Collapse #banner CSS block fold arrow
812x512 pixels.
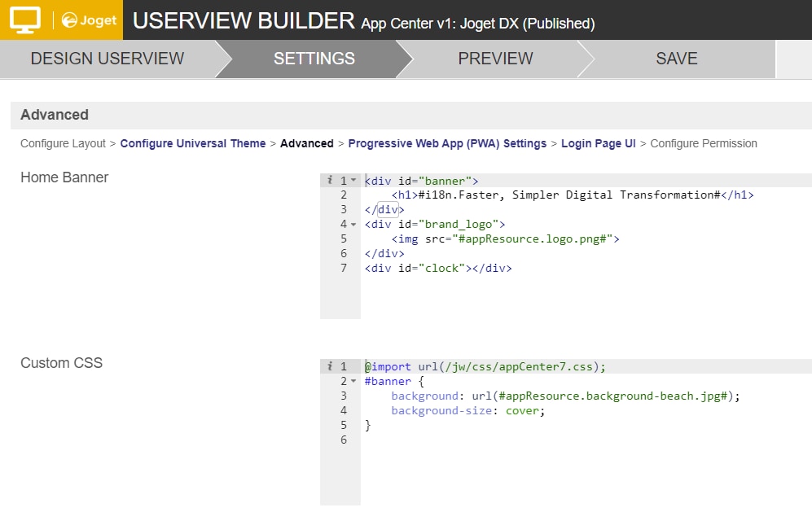[x=353, y=381]
